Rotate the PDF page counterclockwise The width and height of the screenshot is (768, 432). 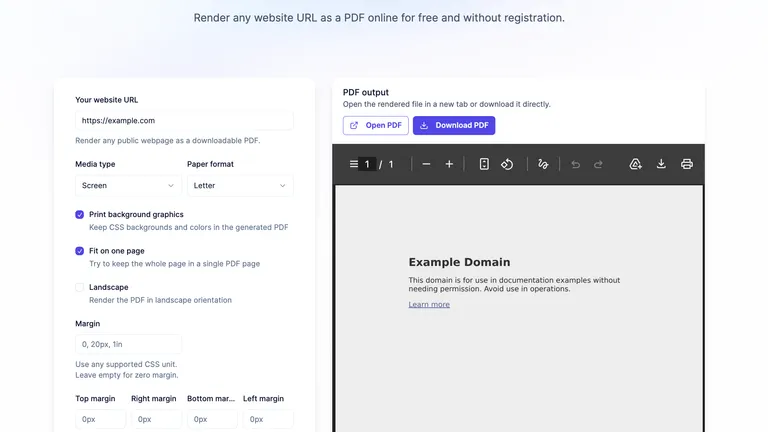pyautogui.click(x=507, y=164)
